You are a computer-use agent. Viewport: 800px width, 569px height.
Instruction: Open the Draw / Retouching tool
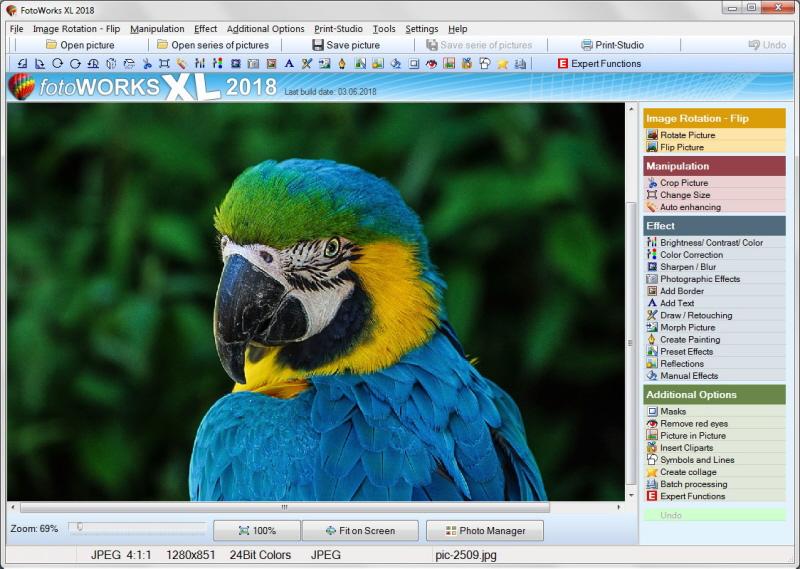coord(695,316)
